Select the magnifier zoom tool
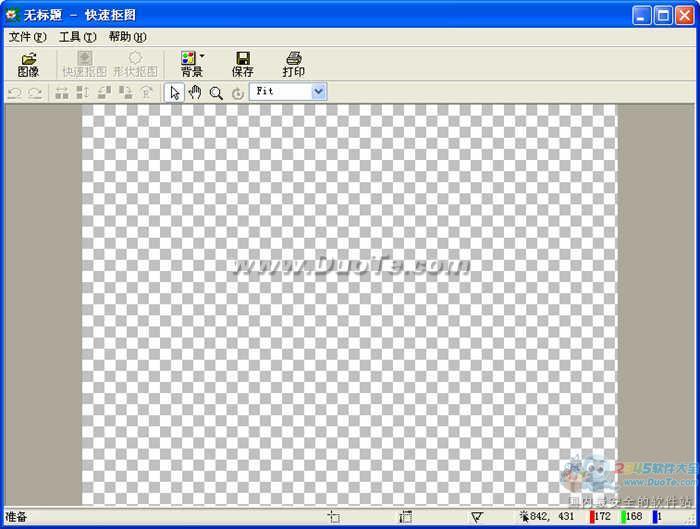 (216, 92)
